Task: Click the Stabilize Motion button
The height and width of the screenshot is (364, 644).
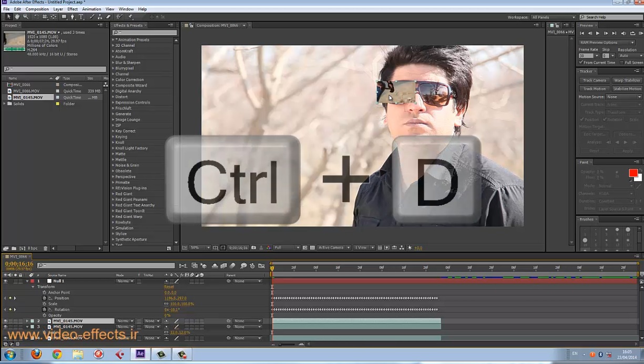Action: [627, 89]
